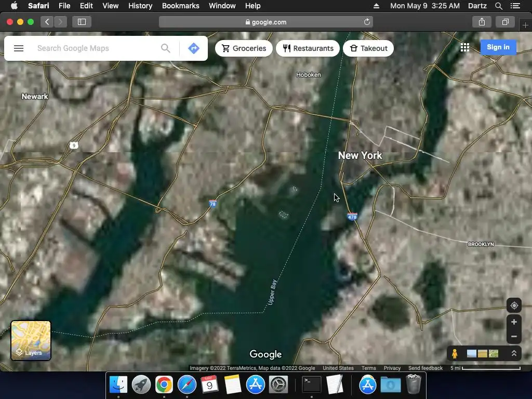Go forward using Safari's forward arrow

pyautogui.click(x=60, y=22)
